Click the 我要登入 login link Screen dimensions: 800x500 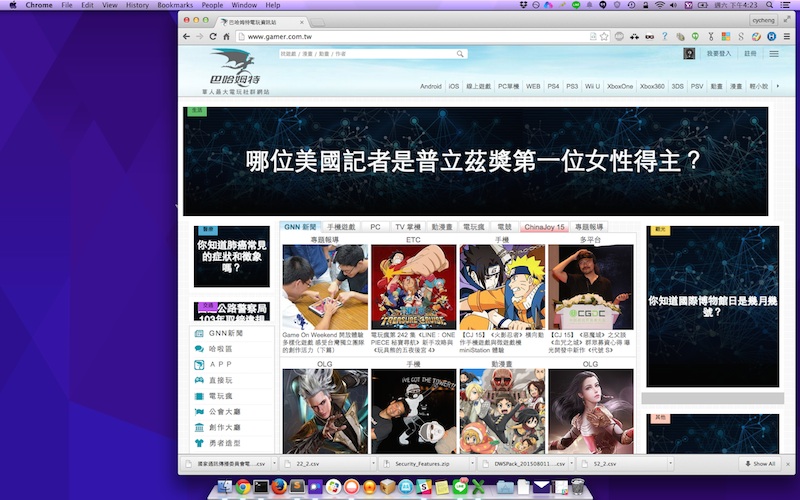pos(719,54)
